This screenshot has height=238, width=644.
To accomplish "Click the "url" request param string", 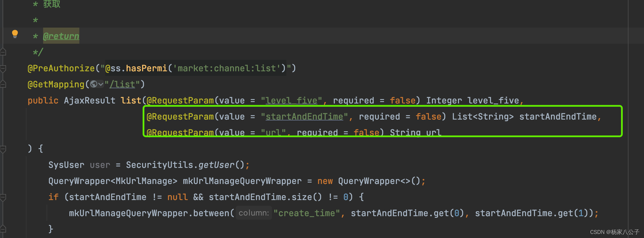I will coord(273,132).
